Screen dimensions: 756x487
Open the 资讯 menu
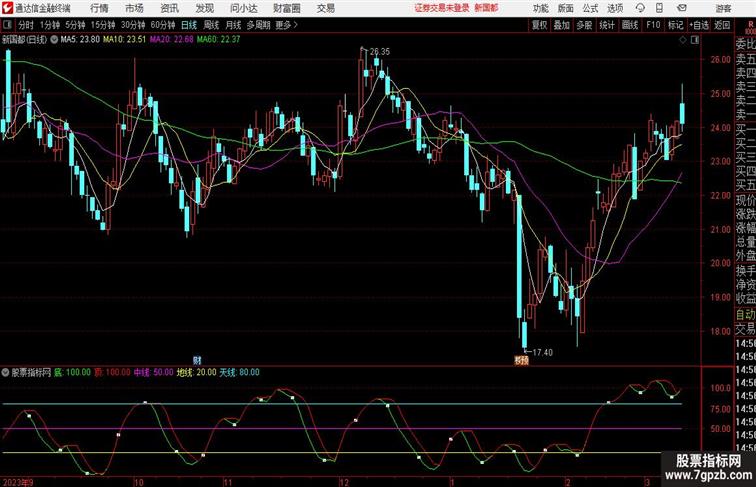[x=169, y=8]
